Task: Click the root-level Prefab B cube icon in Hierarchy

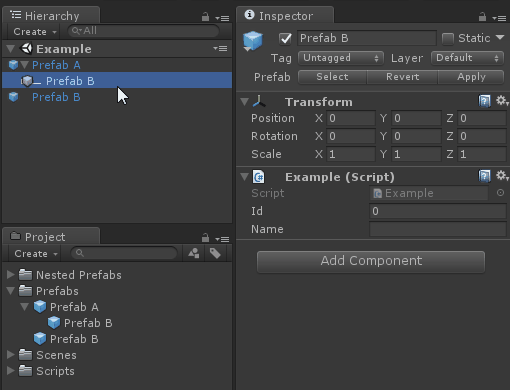Action: 13,97
